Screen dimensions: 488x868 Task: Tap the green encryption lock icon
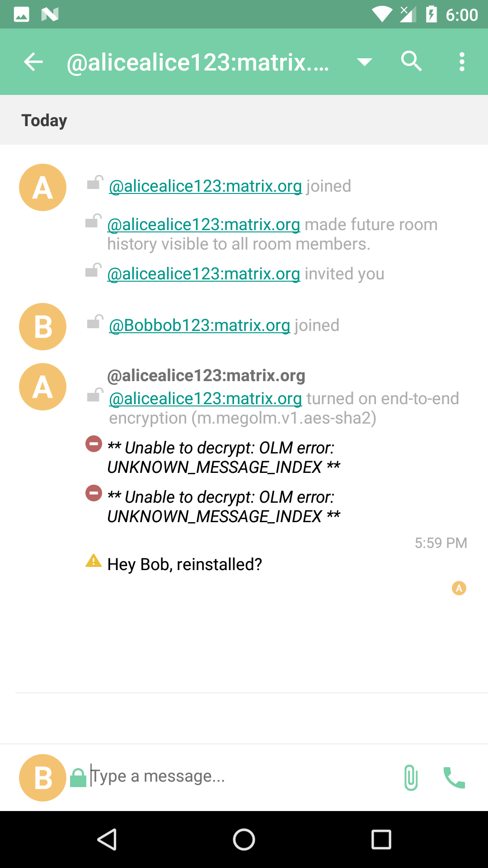click(x=78, y=778)
